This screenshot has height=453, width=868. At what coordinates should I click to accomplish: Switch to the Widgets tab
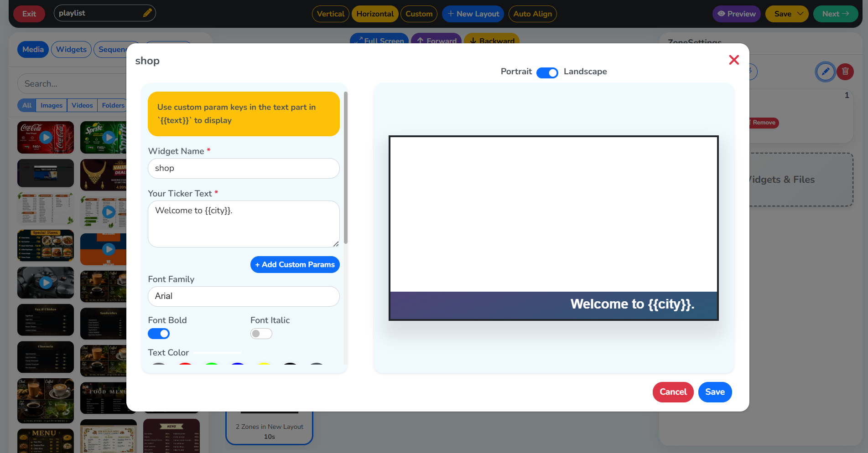(x=71, y=49)
